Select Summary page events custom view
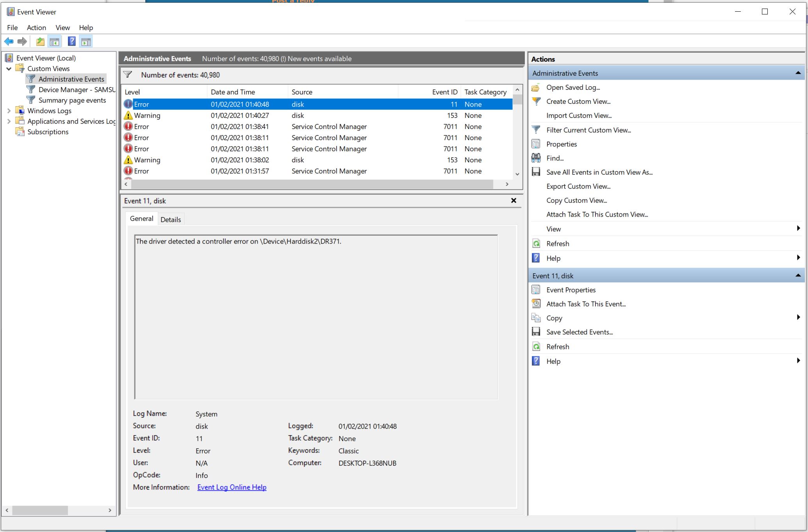 click(x=72, y=100)
